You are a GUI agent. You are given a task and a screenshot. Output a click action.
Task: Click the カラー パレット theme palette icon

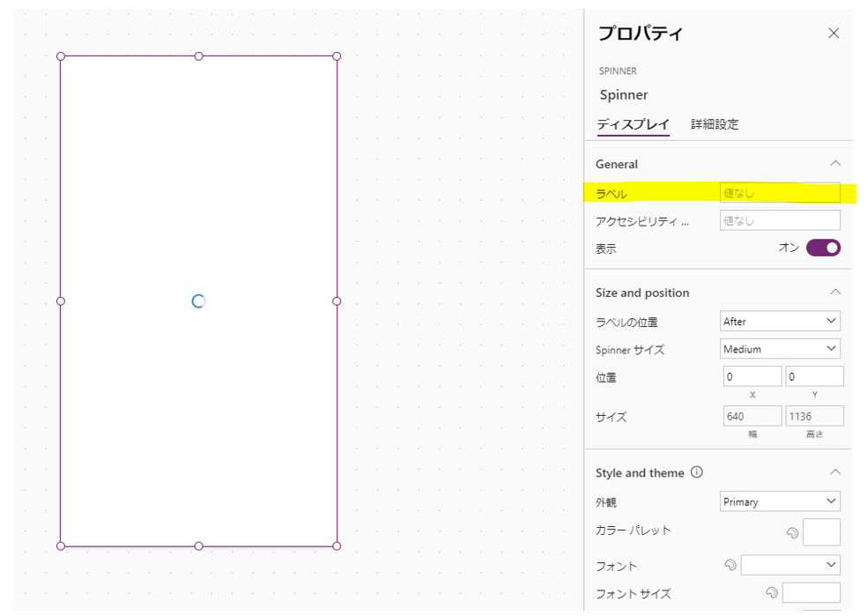(792, 532)
